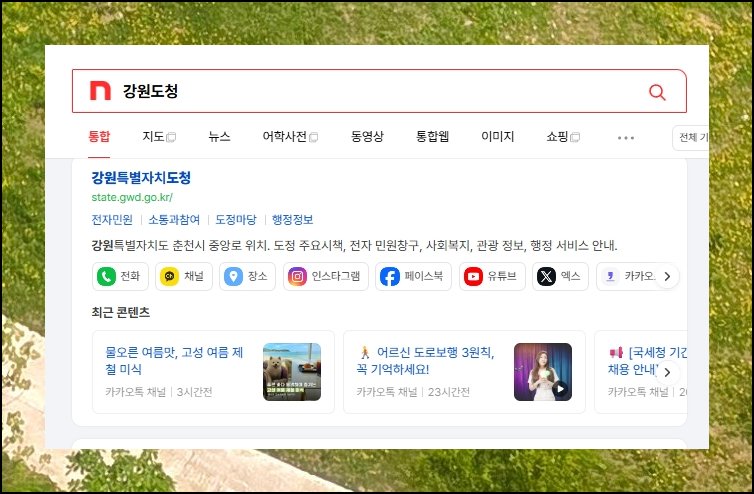The image size is (754, 494).
Task: Click the magnifier search icon
Action: tap(657, 91)
